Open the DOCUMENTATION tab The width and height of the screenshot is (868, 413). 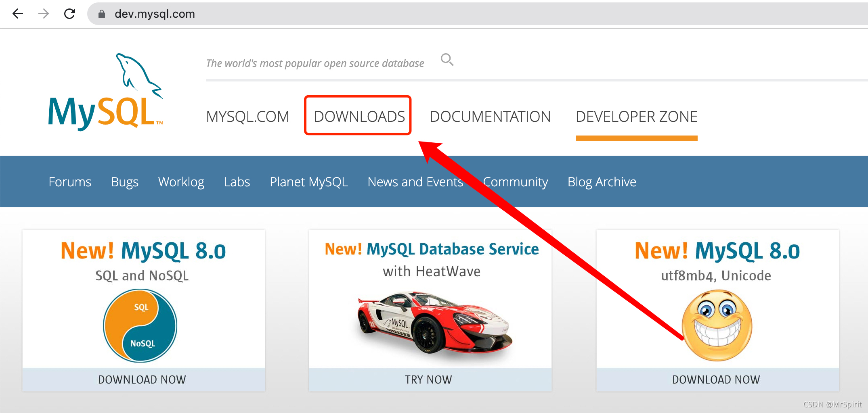tap(490, 117)
